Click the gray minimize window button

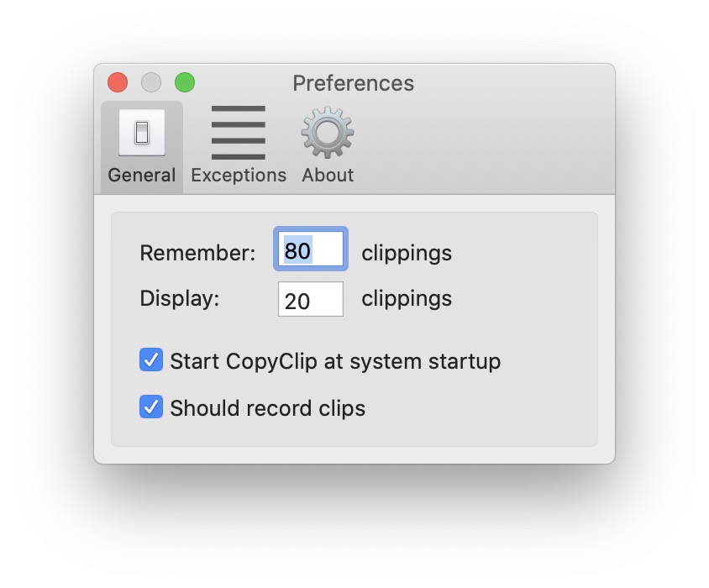(x=151, y=82)
